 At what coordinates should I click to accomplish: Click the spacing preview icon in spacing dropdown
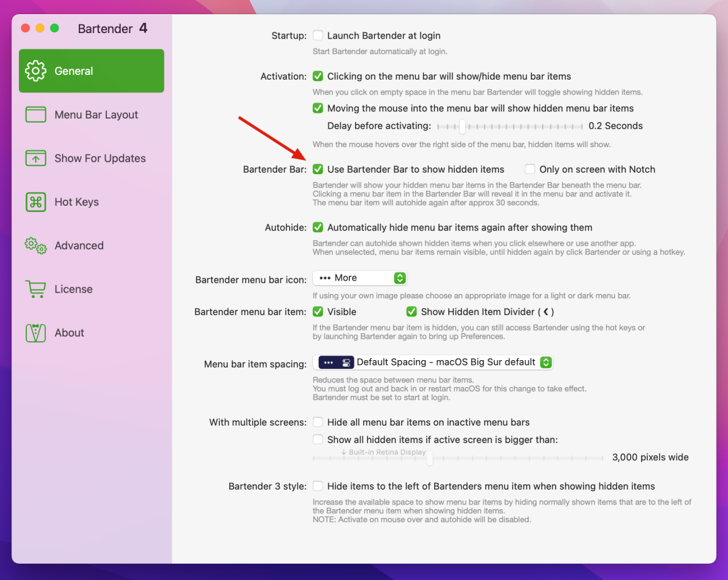tap(336, 362)
